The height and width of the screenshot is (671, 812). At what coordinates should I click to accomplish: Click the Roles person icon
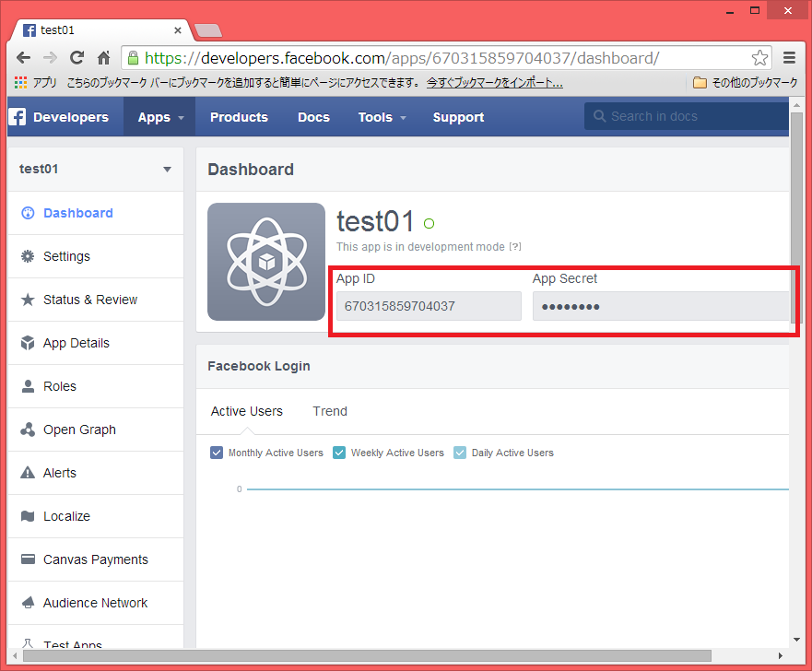point(28,386)
